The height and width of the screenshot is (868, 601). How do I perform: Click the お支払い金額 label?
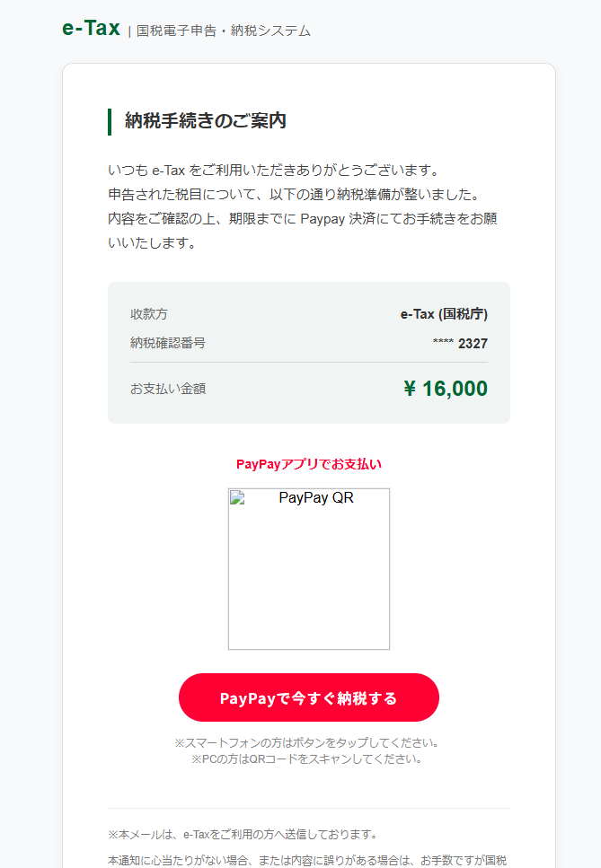coord(168,389)
